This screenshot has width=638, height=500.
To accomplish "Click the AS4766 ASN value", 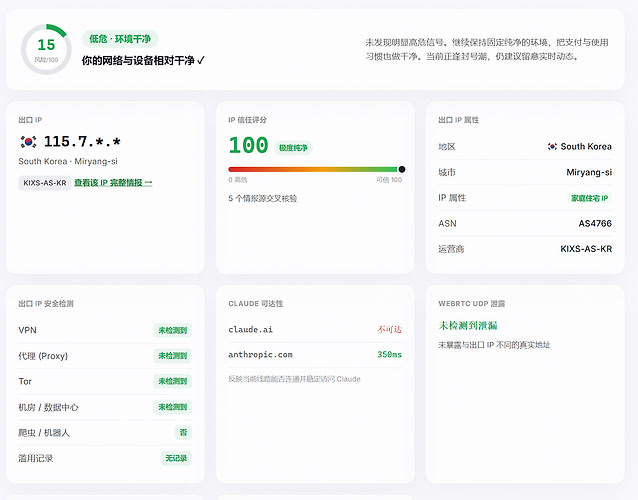I will [595, 223].
